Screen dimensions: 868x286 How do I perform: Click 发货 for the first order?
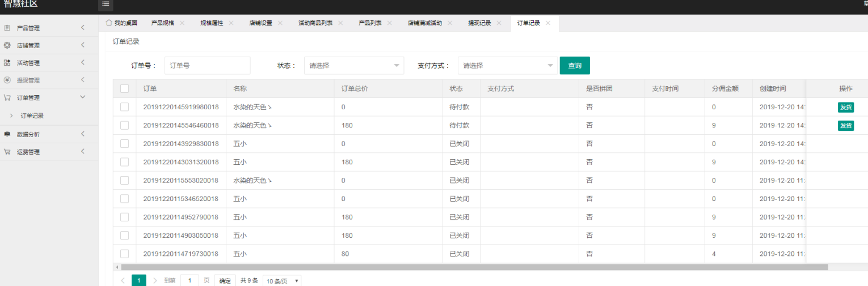coord(845,108)
